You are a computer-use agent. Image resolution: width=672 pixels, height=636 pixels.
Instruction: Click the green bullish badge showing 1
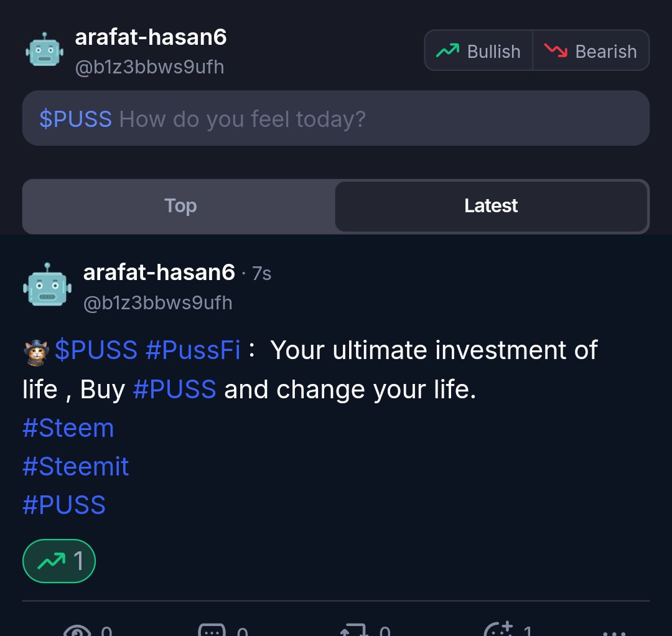[x=59, y=561]
